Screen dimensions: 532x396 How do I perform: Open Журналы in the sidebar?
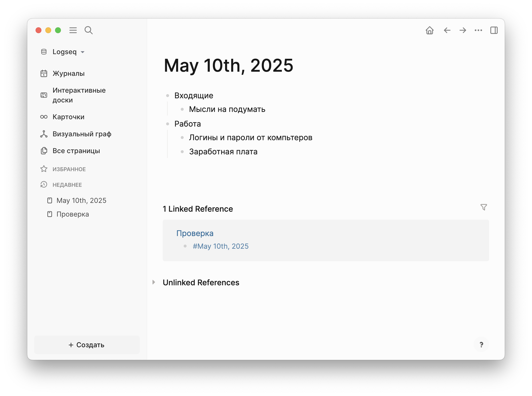click(68, 73)
